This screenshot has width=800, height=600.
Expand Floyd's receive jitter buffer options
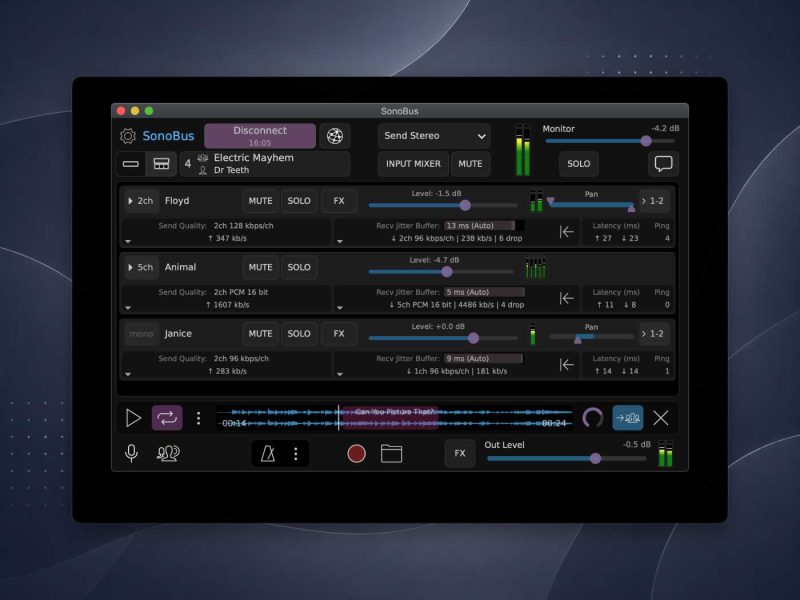coord(340,241)
